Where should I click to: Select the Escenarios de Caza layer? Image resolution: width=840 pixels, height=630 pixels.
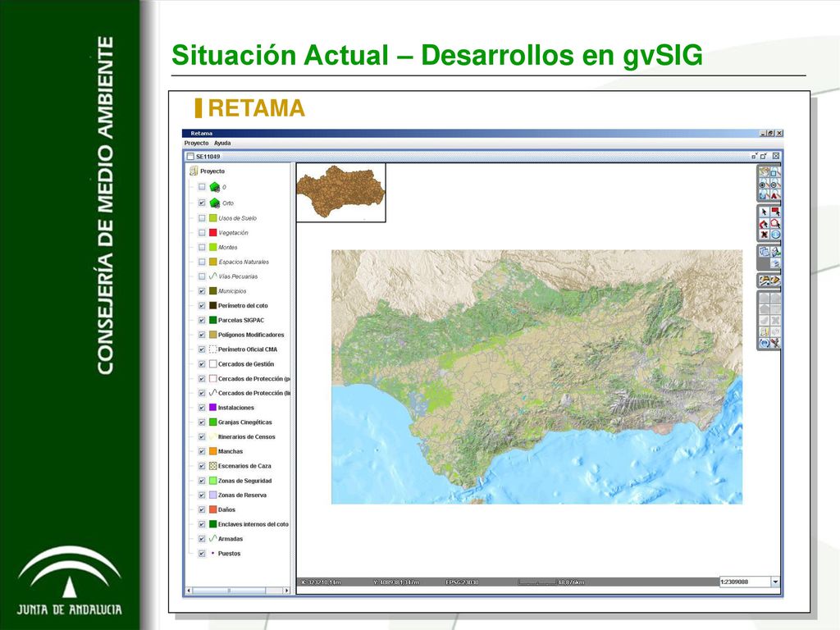[244, 466]
